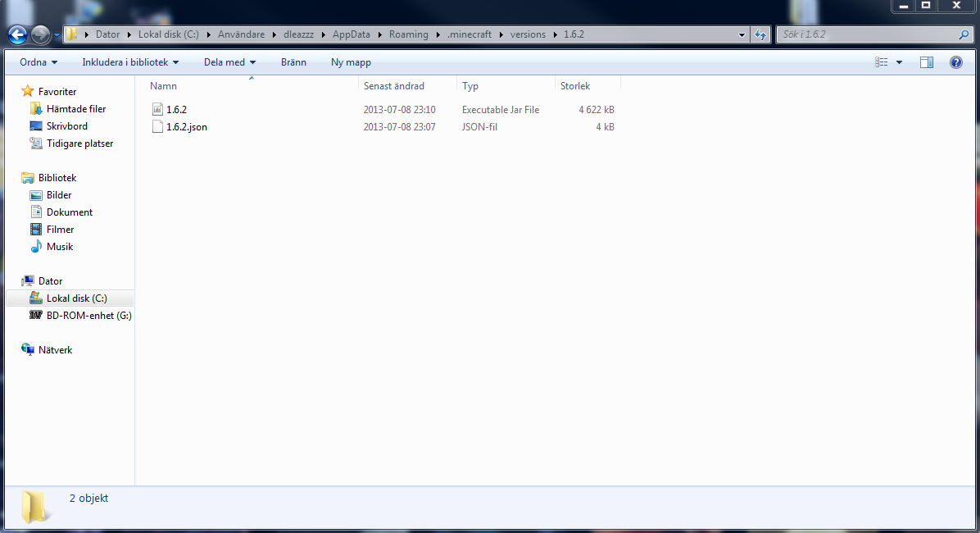Open Favoriter in navigation pane
This screenshot has width=980, height=533.
pyautogui.click(x=57, y=91)
